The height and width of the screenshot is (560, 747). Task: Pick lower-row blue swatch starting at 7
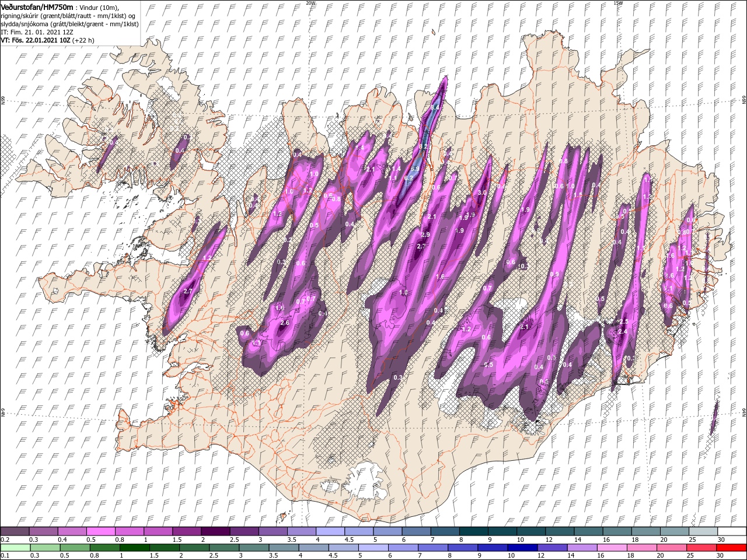(x=433, y=548)
